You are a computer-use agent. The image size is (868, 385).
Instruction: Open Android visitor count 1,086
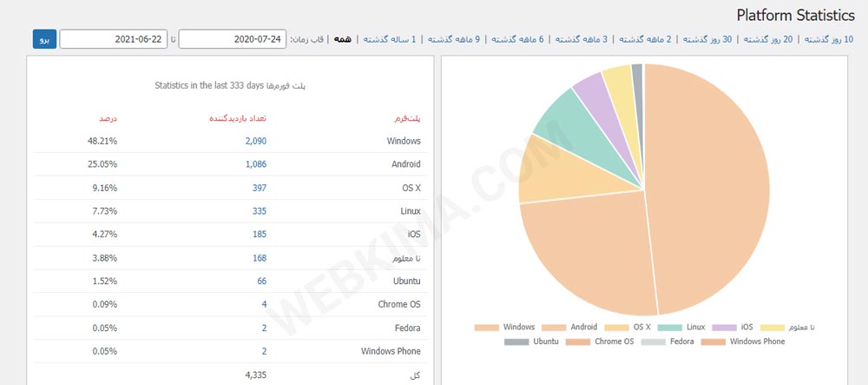(x=256, y=164)
